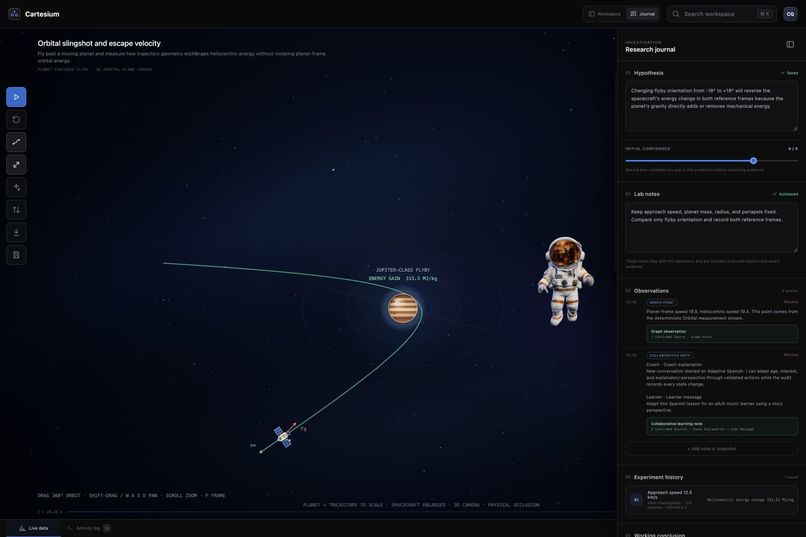The height and width of the screenshot is (537, 806).
Task: Collapse the Research journal panel icon
Action: click(790, 45)
